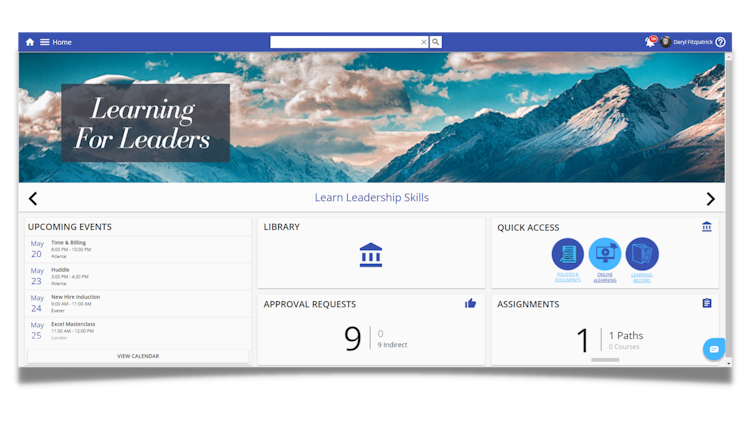Viewport: 750px width, 422px height.
Task: Open the Approval Requests thumbs-up icon
Action: (470, 303)
